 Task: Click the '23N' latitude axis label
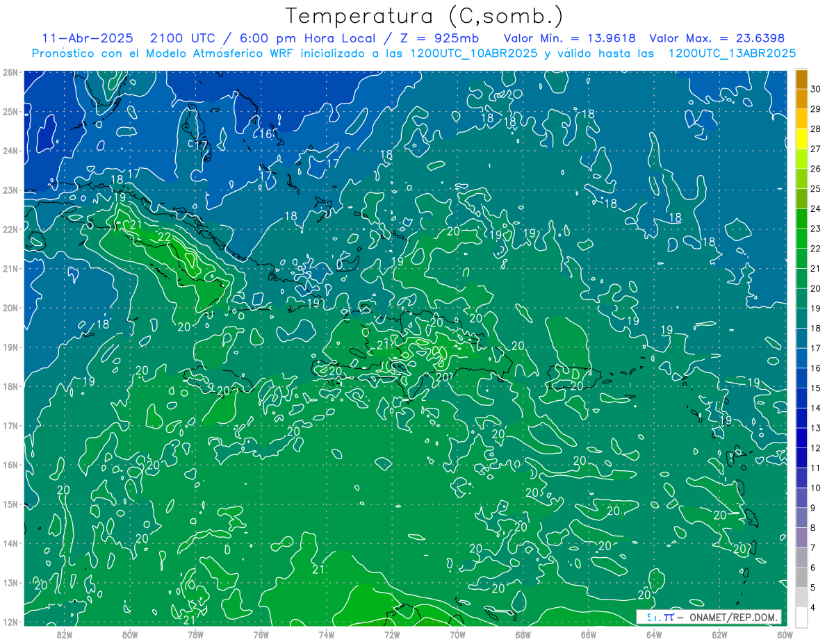pyautogui.click(x=10, y=190)
